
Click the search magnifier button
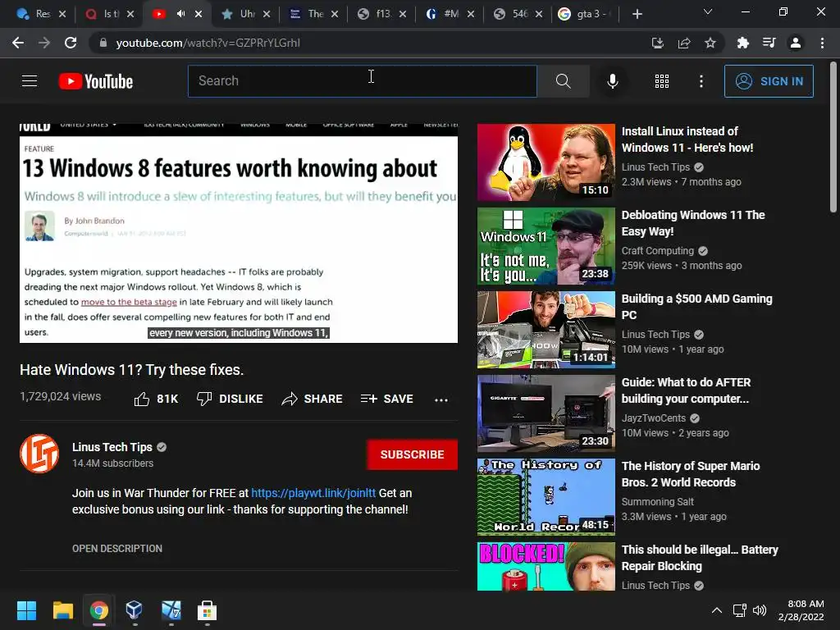point(563,81)
